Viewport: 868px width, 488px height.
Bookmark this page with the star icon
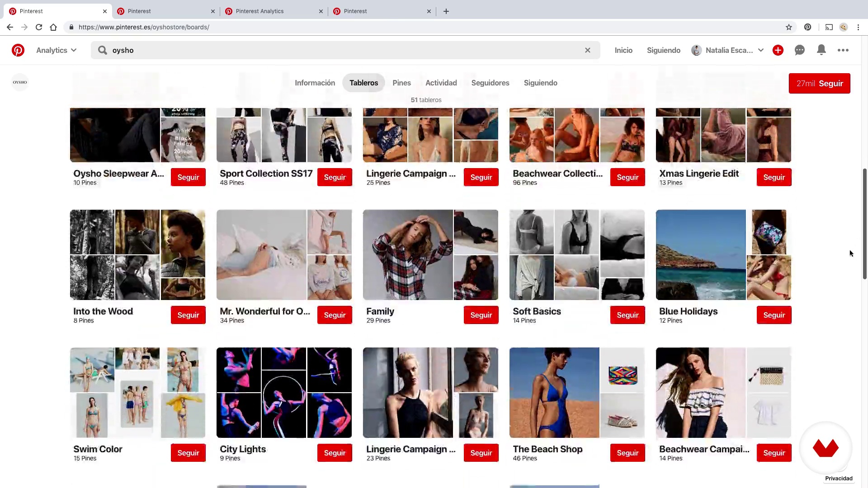click(x=789, y=27)
